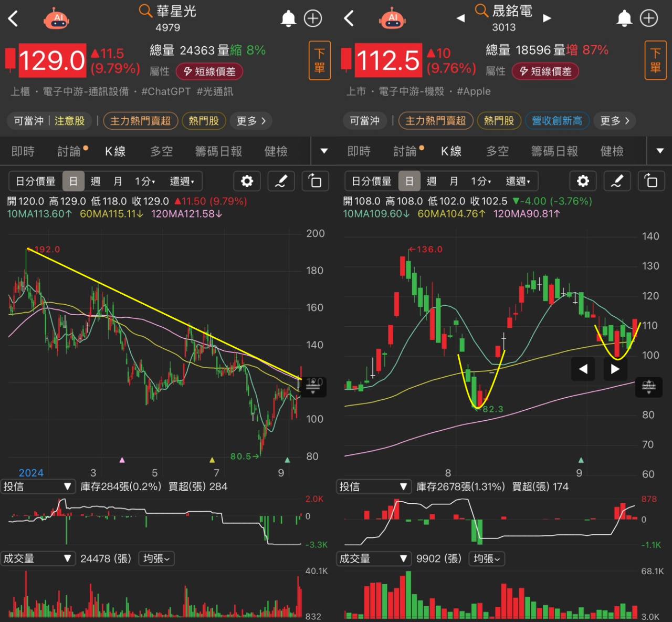
Task: Rotate the 晟銘電 chart to landscape
Action: (651, 181)
